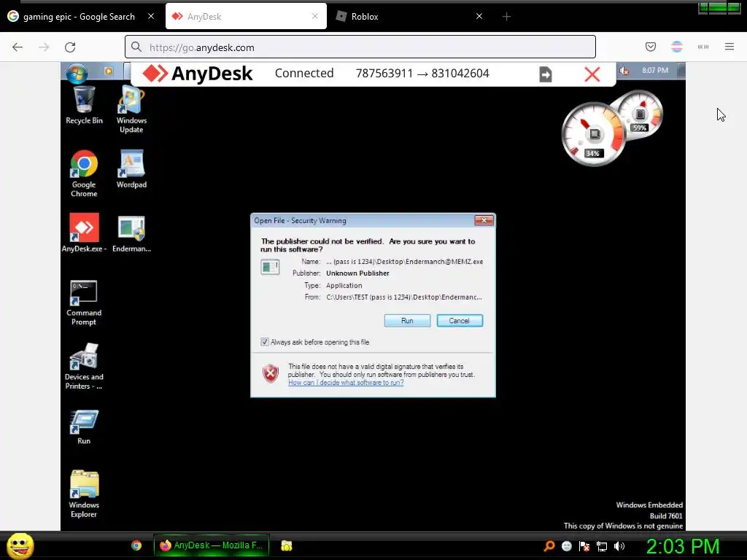Reload the AnyDesk page
This screenshot has height=560, width=747.
70,47
